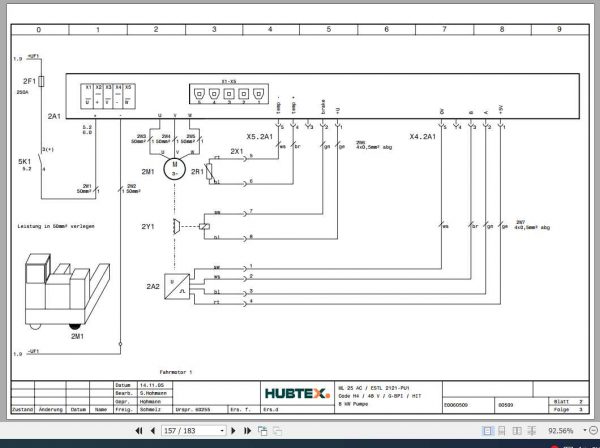Viewport: 600px width, 448px height.
Task: Select continuous facing view mode
Action: click(x=532, y=431)
